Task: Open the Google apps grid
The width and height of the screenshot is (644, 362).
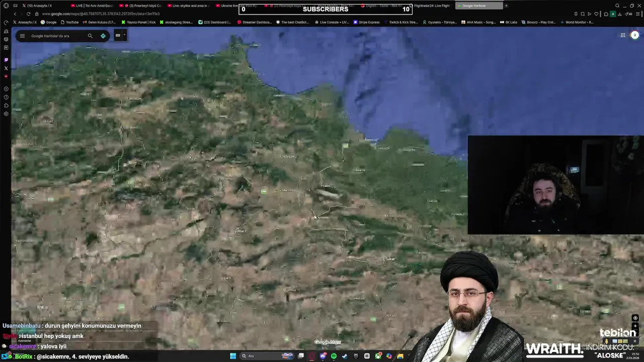Action: (622, 35)
